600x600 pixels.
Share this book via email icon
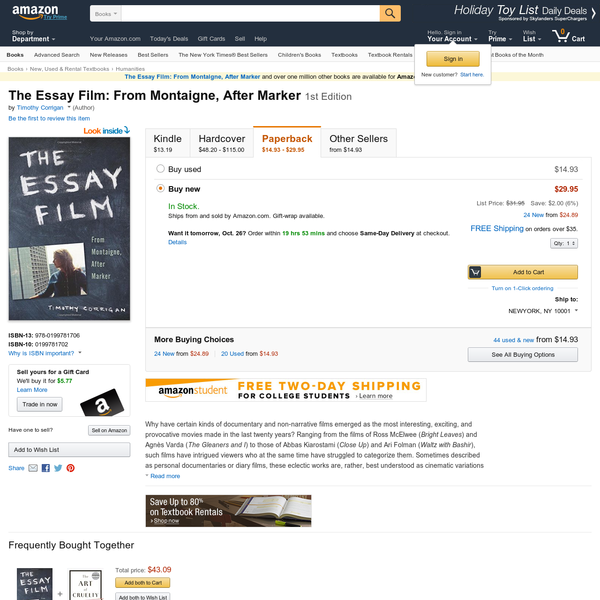pyautogui.click(x=33, y=468)
